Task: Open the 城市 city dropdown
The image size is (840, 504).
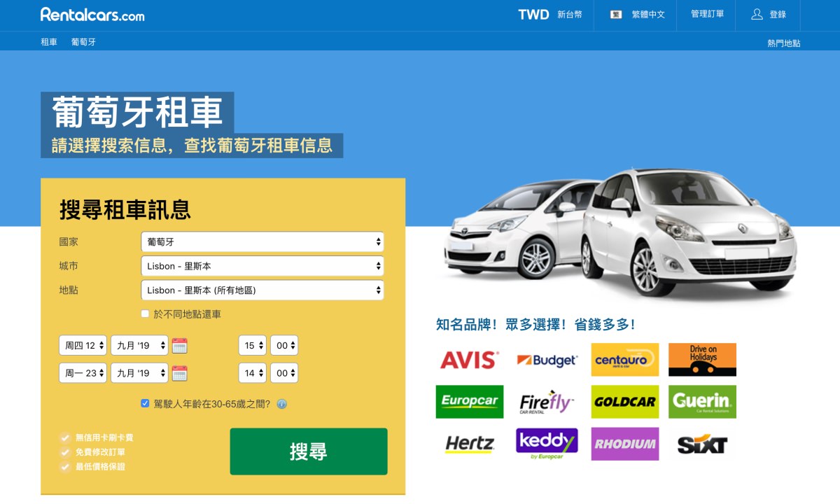Action: pyautogui.click(x=262, y=266)
